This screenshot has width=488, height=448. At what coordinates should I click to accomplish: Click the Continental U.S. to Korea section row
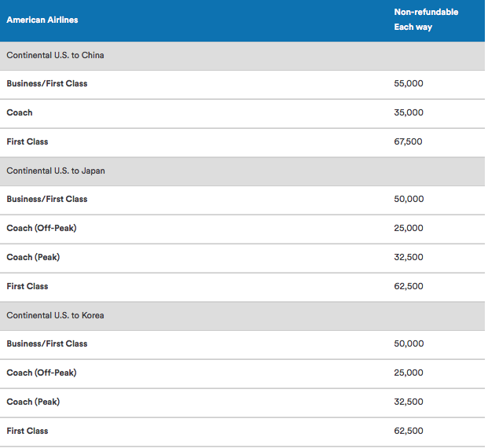[x=242, y=316]
